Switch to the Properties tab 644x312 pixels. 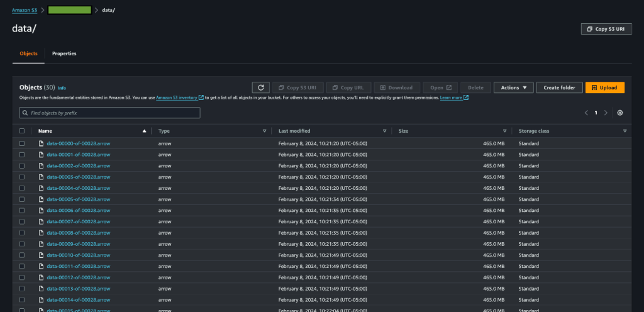pos(64,54)
